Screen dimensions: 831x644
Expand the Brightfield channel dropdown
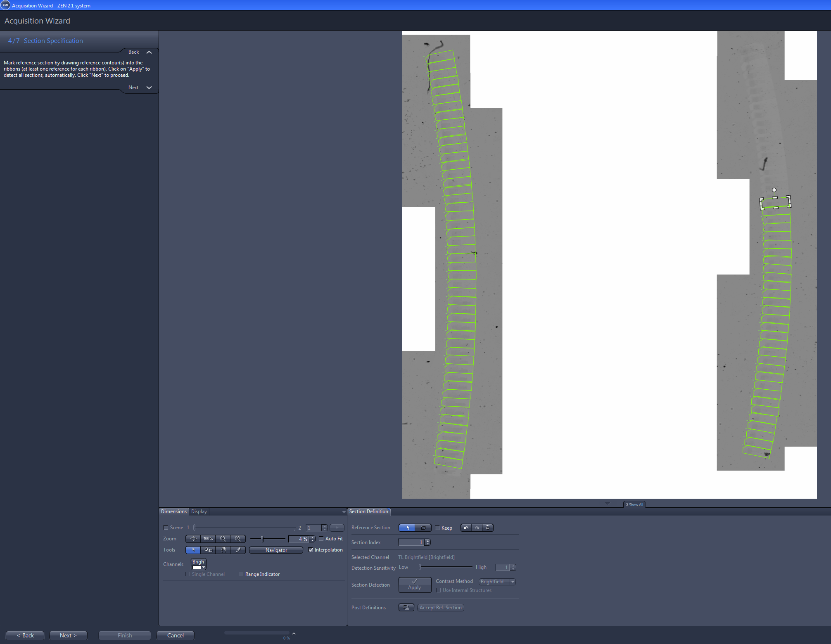point(204,567)
